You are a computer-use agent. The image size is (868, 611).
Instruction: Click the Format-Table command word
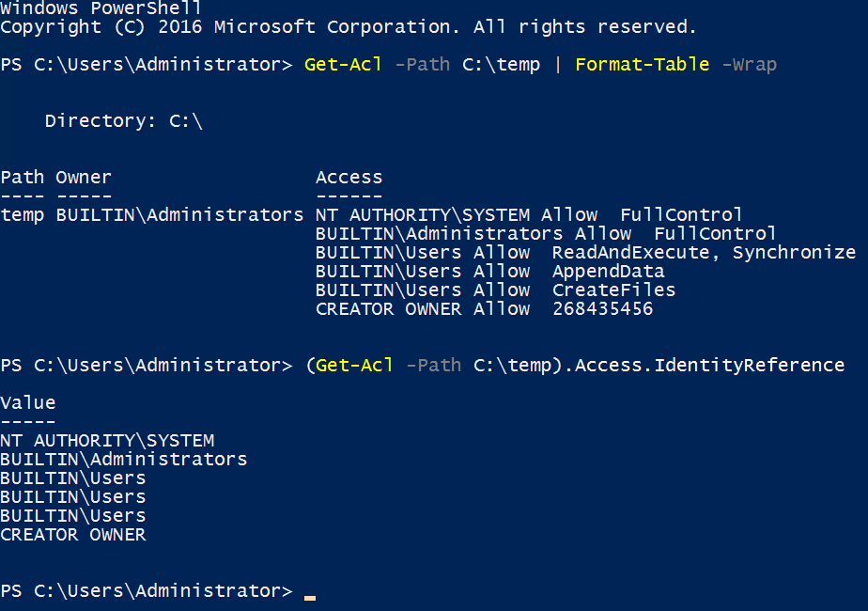[x=642, y=64]
